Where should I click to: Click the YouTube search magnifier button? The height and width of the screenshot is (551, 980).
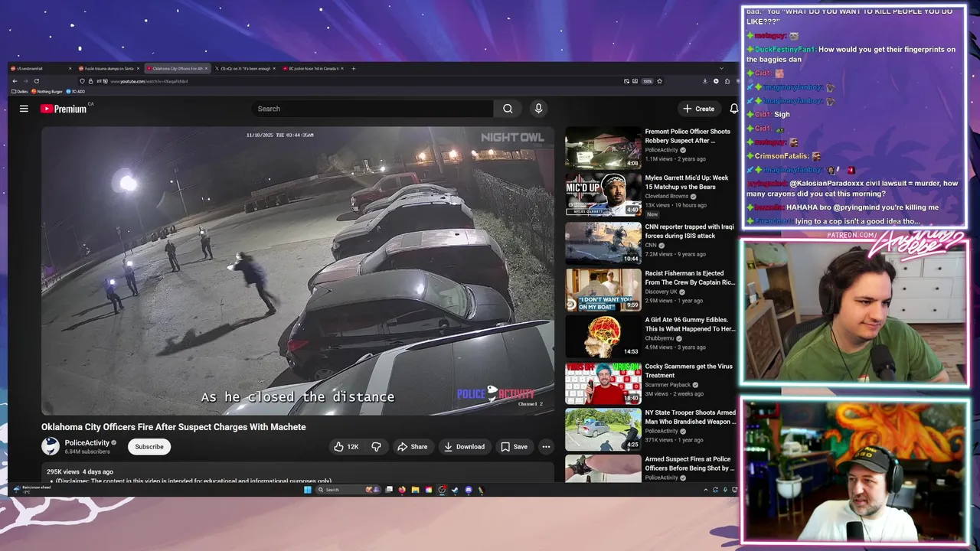[508, 109]
